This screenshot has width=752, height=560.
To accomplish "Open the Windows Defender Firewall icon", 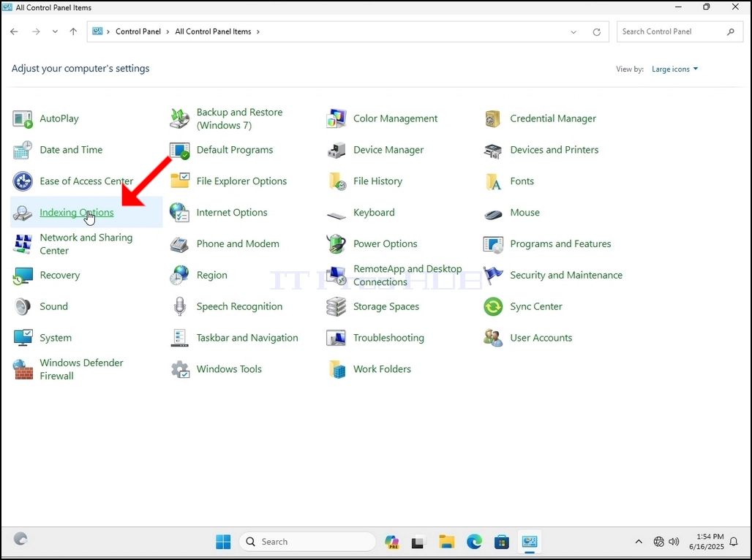I will click(22, 369).
